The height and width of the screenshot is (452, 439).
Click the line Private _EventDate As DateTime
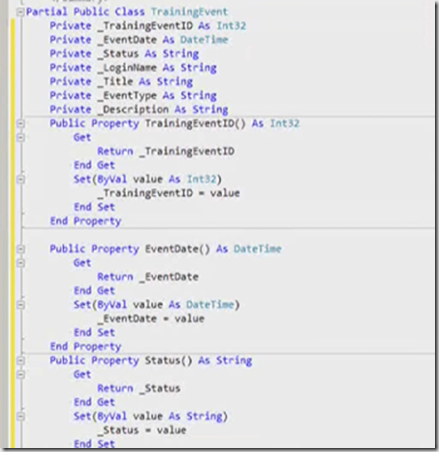(139, 40)
